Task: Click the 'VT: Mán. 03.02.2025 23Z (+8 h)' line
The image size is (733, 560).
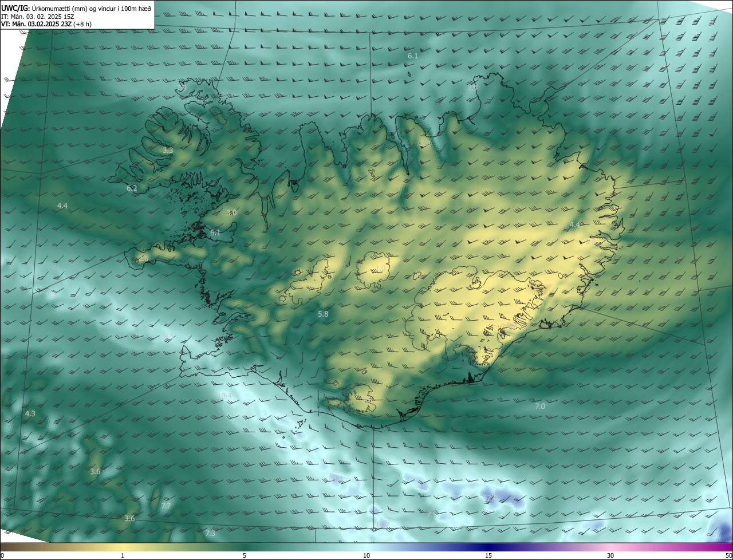Action: click(46, 24)
